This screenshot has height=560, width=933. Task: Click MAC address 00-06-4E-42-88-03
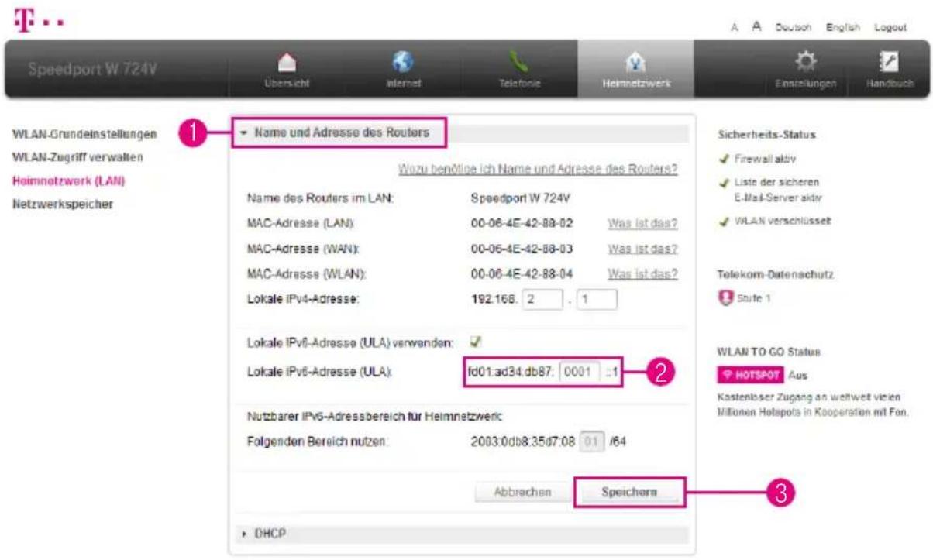(x=522, y=249)
